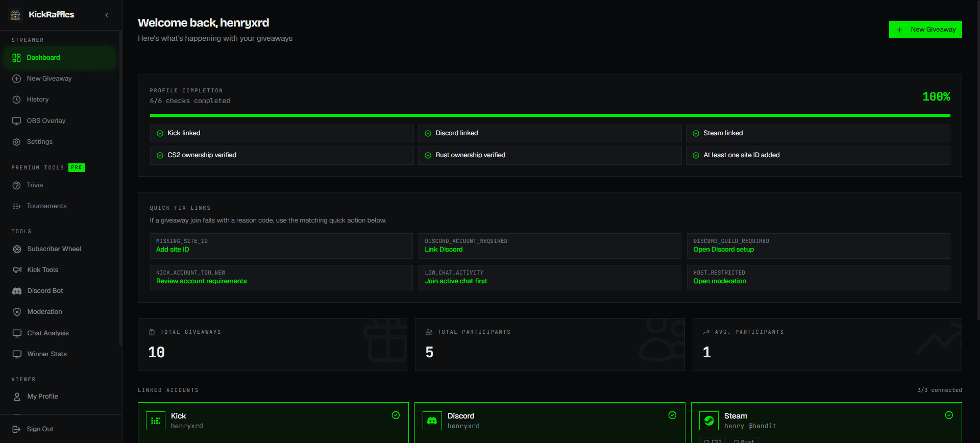This screenshot has height=443, width=980.
Task: Click the Kick Tools megaphone icon
Action: coord(17,270)
